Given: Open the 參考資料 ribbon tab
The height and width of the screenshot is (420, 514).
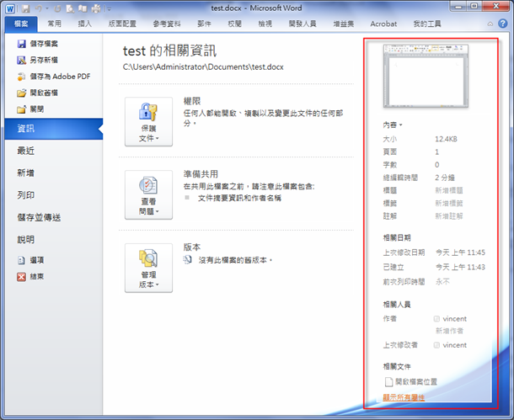Looking at the screenshot, I should [167, 24].
